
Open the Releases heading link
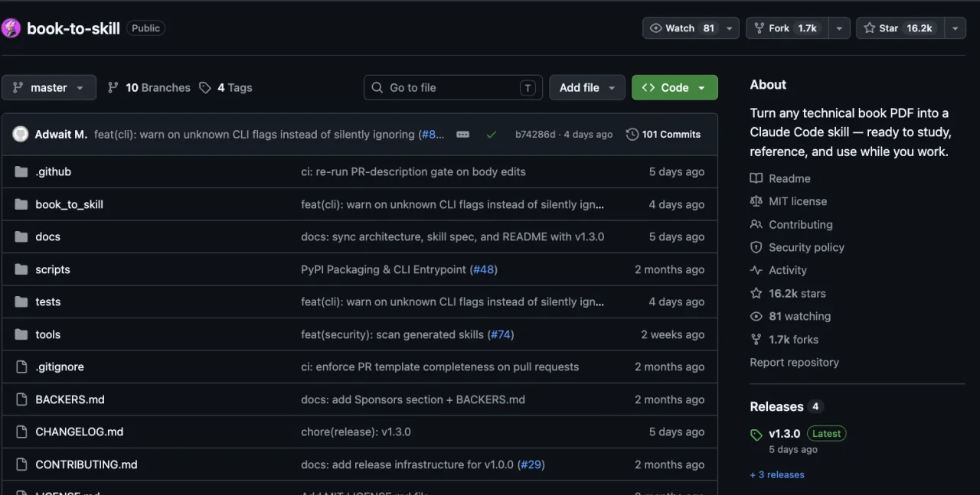776,406
